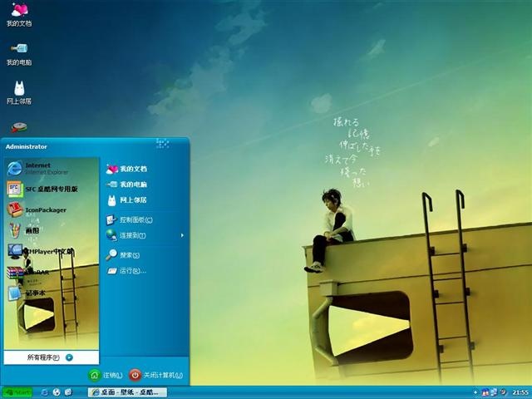Switch to 桌面 - 壁纸 - 桌酷 taskbar window

(x=127, y=392)
